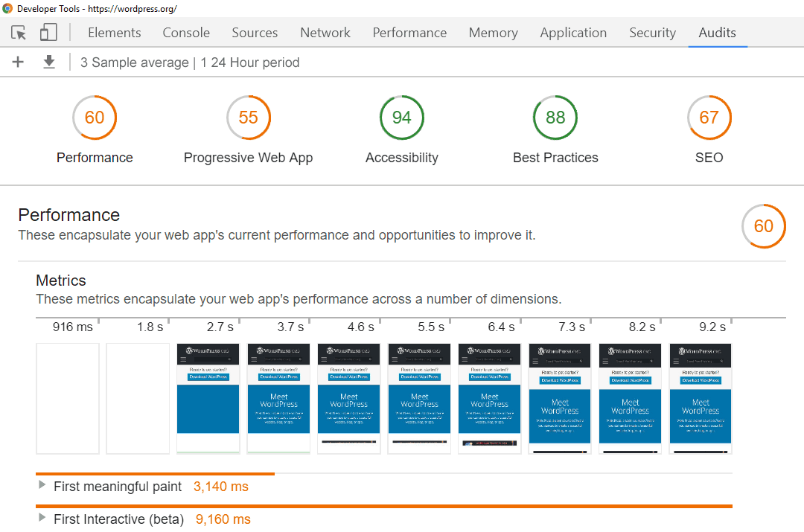Expand the First meaningful paint metric
The image size is (804, 532).
pos(42,486)
